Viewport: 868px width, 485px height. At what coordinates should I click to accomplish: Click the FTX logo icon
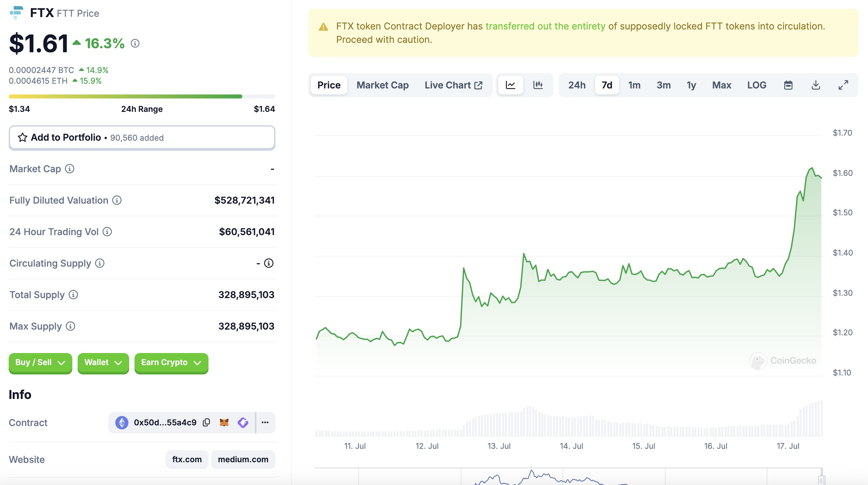coord(16,13)
